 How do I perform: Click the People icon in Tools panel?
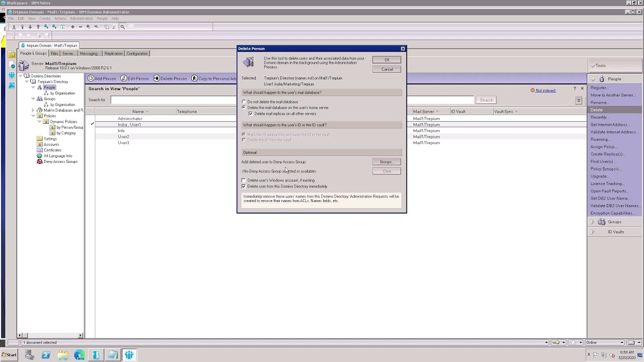(602, 79)
